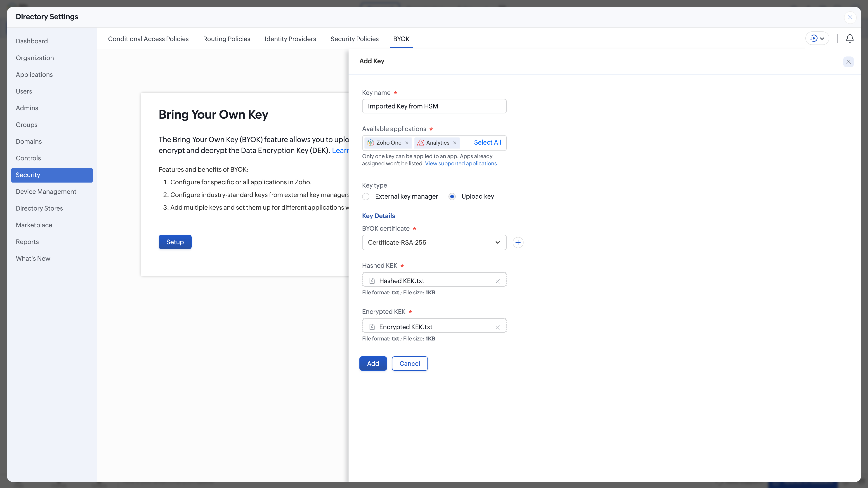Click the Hashed KEK.txt file icon

tap(372, 281)
